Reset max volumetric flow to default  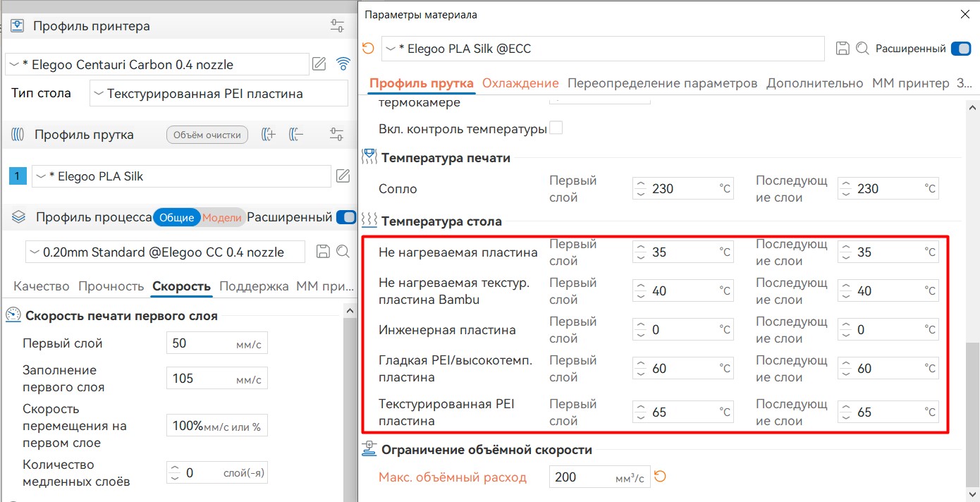(x=660, y=477)
